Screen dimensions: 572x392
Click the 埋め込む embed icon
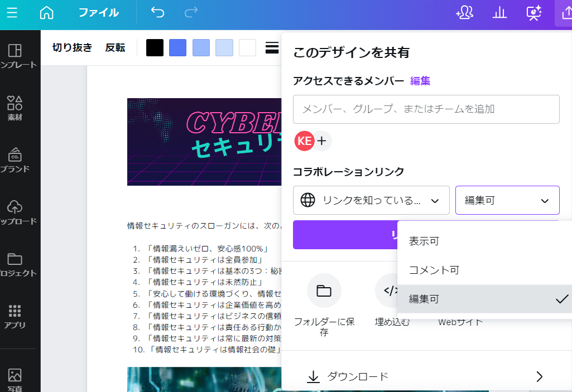pyautogui.click(x=387, y=291)
